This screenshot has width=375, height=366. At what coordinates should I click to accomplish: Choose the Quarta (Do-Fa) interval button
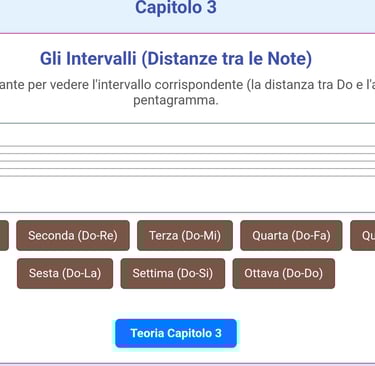(x=291, y=235)
